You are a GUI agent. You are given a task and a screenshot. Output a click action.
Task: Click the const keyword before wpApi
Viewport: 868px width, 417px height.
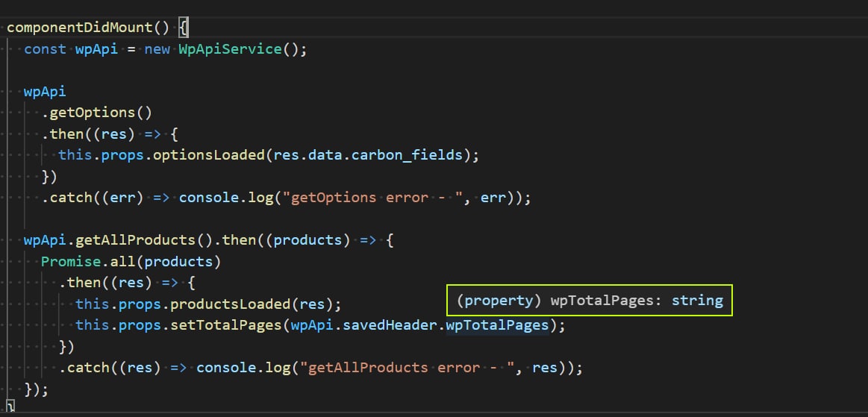point(45,49)
